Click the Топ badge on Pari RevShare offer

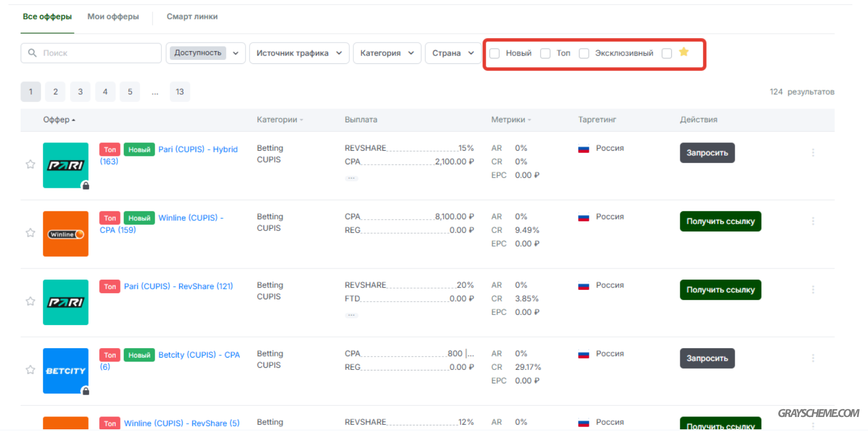point(110,286)
